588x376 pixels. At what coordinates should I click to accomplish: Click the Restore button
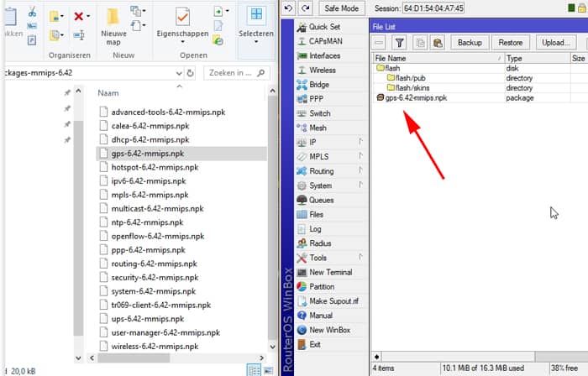tap(511, 43)
